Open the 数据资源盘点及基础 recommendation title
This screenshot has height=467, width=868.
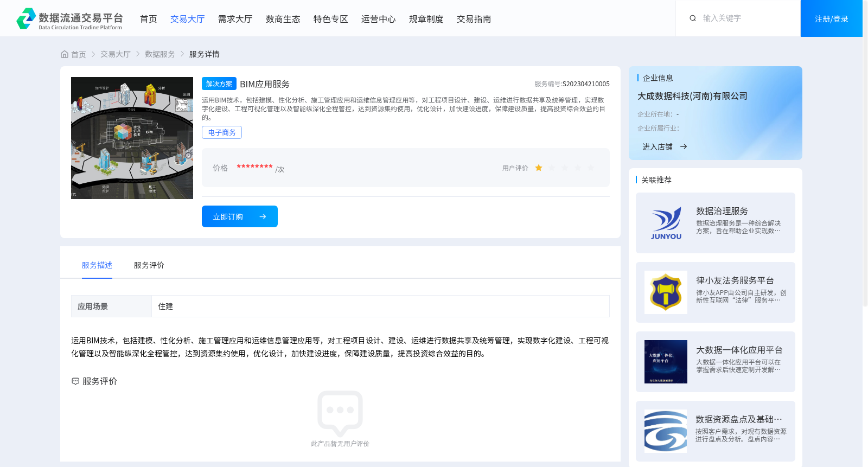[x=739, y=419]
